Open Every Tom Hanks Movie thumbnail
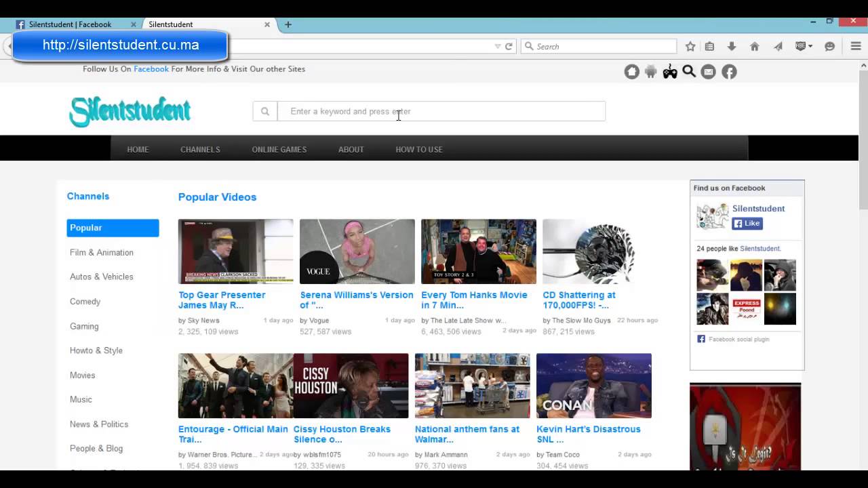The height and width of the screenshot is (488, 868). point(479,251)
